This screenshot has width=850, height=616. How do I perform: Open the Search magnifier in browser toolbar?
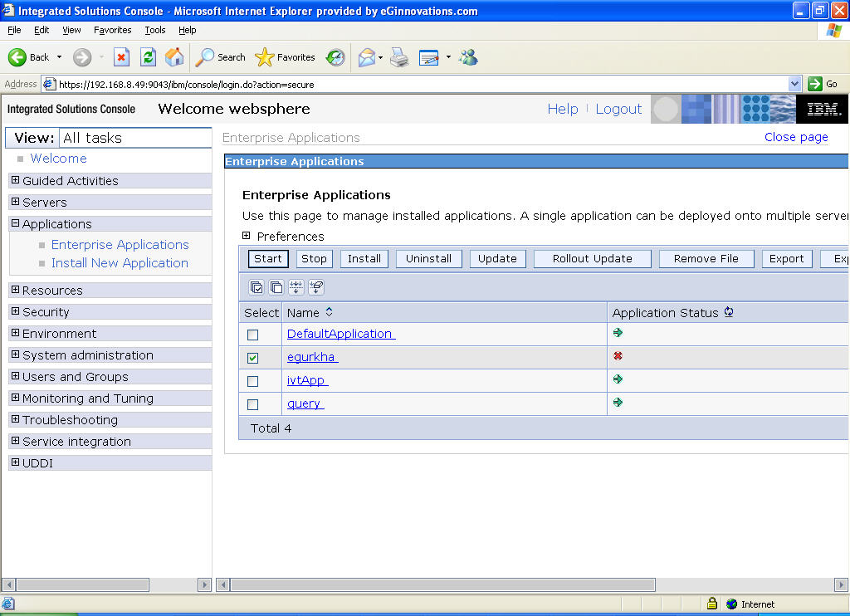coord(204,57)
